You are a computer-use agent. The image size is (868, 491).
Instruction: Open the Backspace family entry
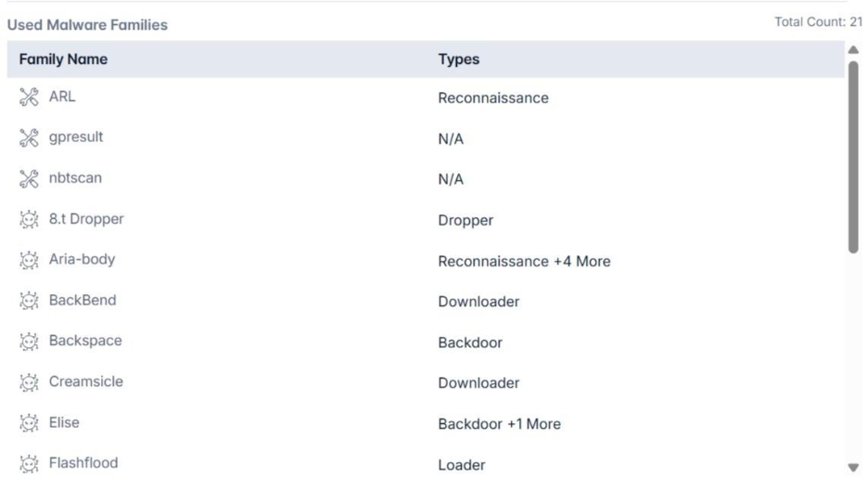[x=85, y=341]
